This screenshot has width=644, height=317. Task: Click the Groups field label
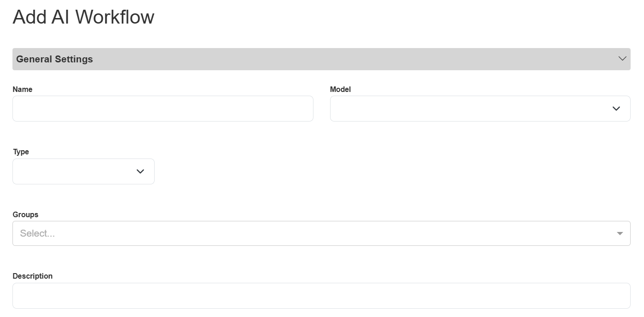(25, 214)
